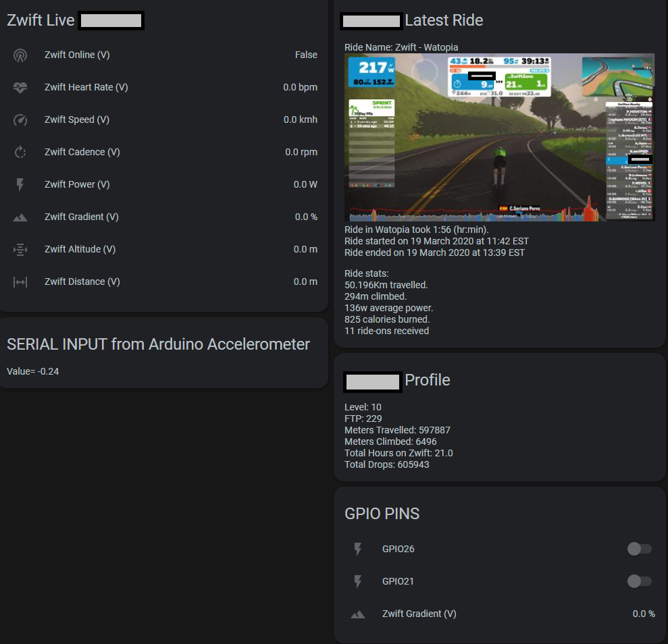
Task: Click the 136w average power stat
Action: click(388, 308)
